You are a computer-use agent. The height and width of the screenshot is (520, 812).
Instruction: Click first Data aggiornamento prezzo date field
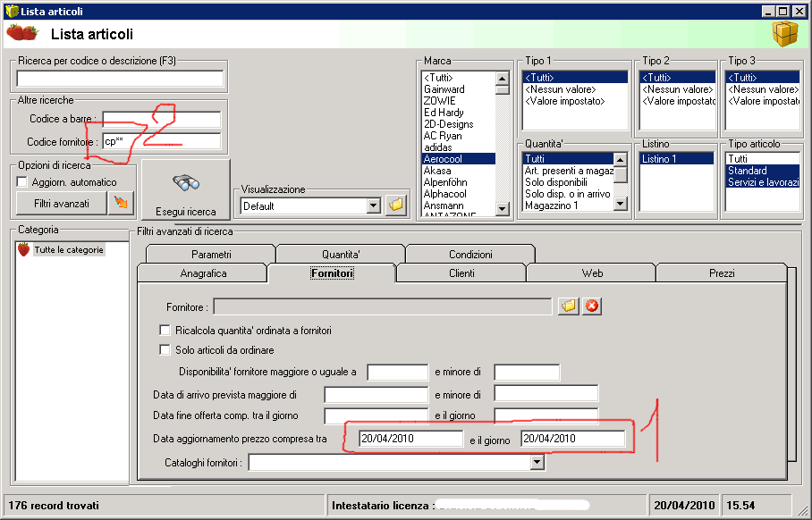click(x=410, y=439)
